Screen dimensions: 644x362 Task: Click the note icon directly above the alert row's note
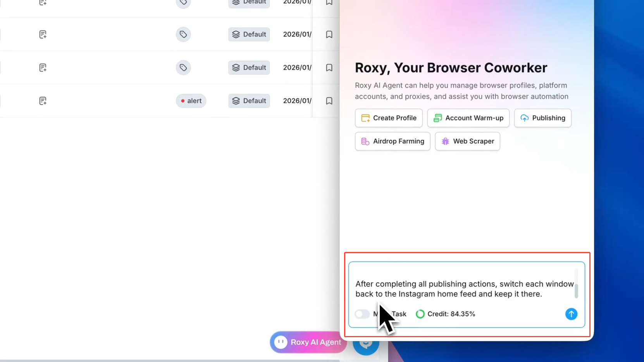(x=43, y=67)
